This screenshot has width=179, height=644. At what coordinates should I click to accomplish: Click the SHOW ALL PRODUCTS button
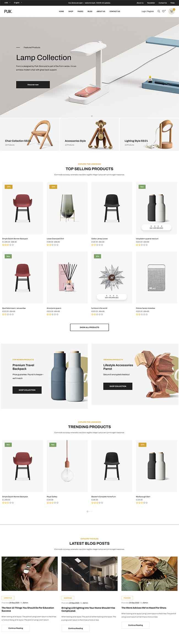[89, 327]
